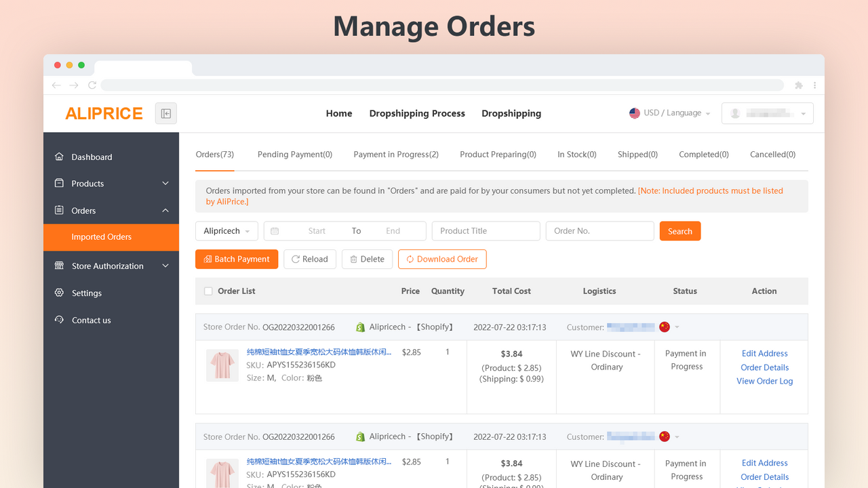Viewport: 868px width, 488px height.
Task: Open the Alipricech store selector dropdown
Action: click(x=226, y=230)
